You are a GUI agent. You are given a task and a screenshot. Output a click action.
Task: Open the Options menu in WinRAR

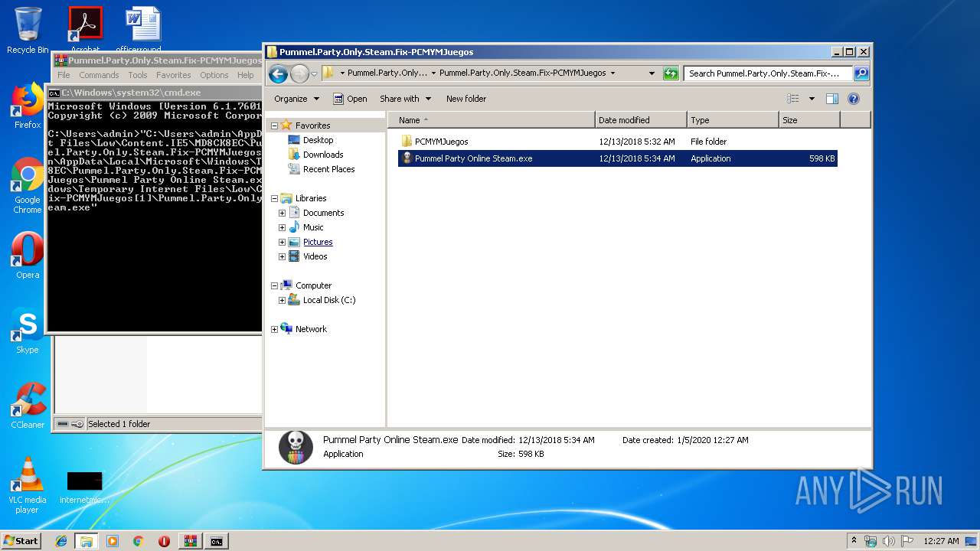click(x=214, y=75)
